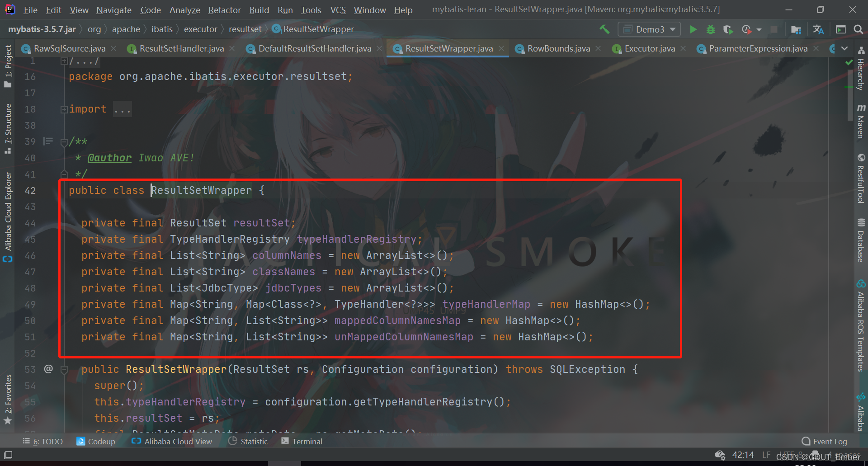Click the apache breadcrumb segment
The width and height of the screenshot is (868, 466).
126,29
